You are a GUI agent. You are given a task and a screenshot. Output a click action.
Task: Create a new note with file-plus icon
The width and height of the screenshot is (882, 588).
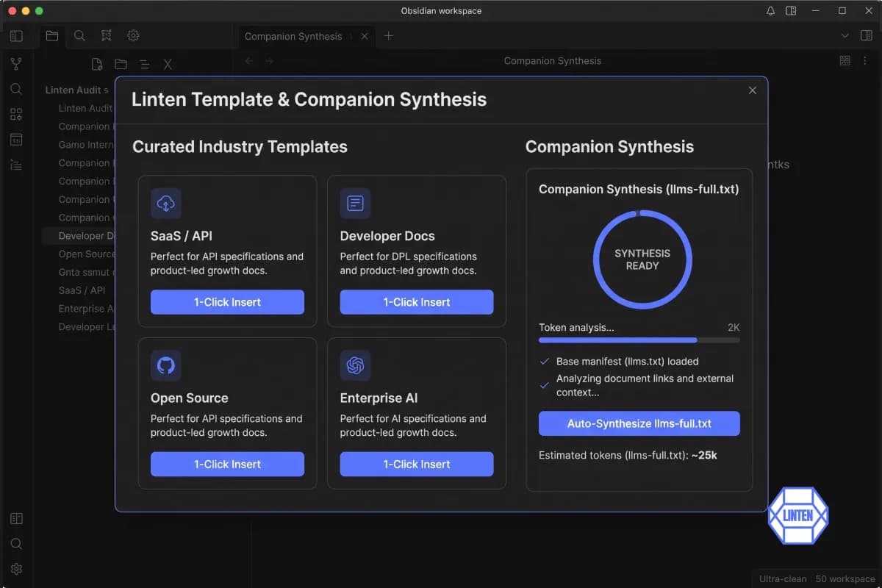(x=97, y=65)
